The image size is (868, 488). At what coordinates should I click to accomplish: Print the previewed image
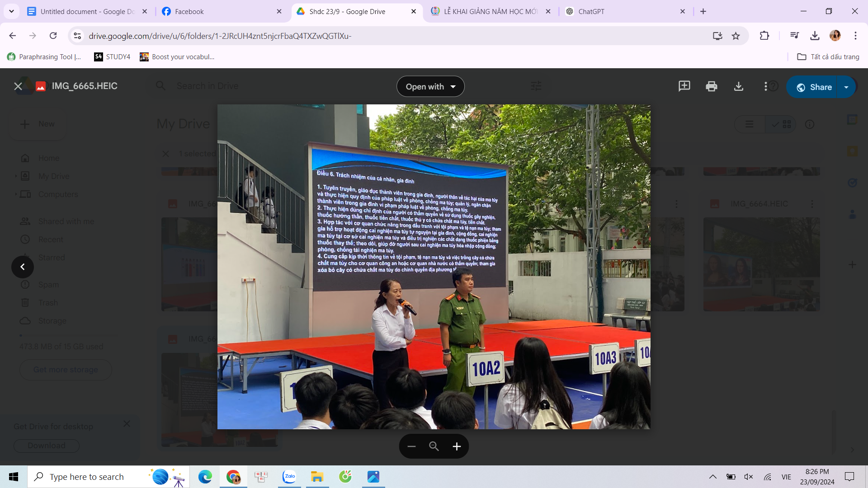[x=711, y=86]
